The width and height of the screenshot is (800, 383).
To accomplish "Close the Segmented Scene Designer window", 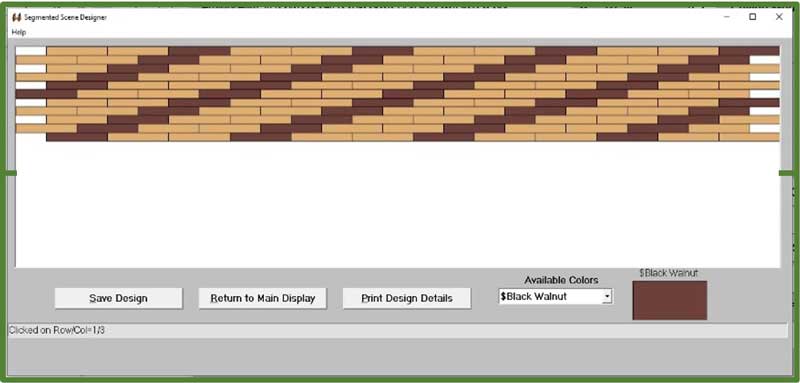I will (779, 17).
